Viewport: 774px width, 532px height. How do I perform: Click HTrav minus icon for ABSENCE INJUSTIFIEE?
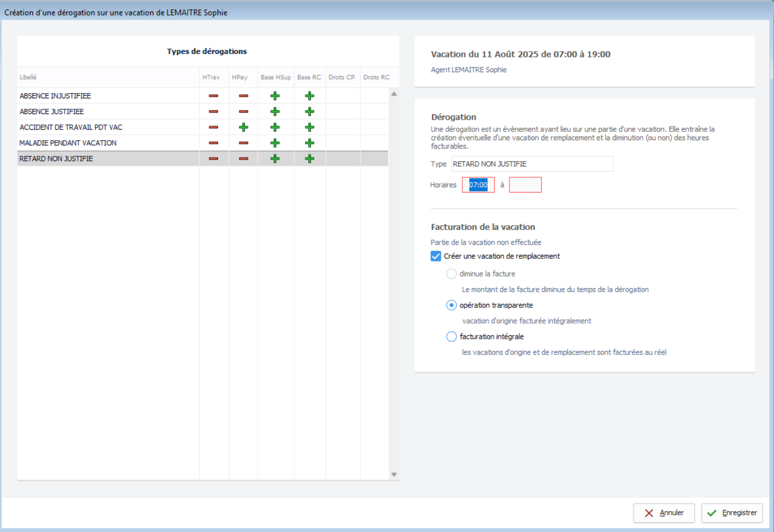pos(213,96)
